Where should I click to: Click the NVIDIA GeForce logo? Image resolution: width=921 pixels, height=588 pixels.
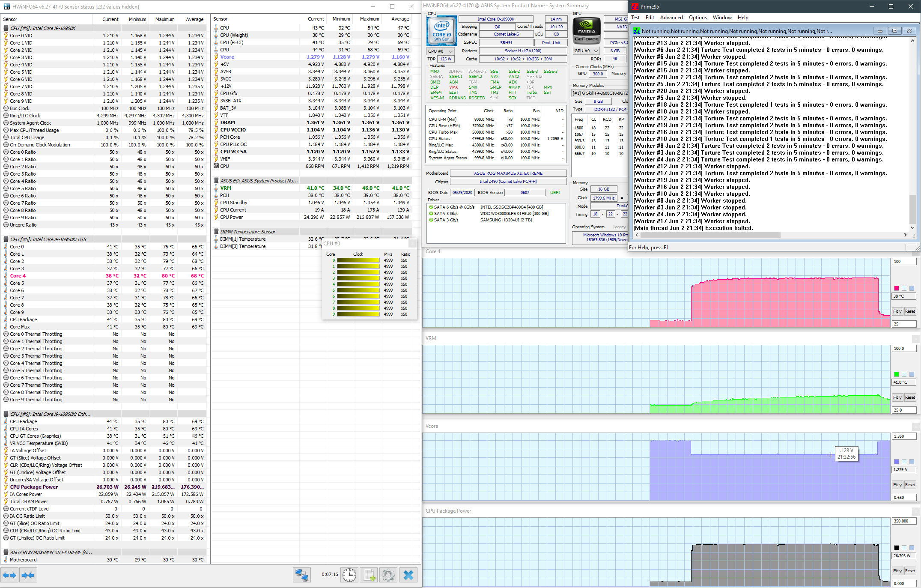587,31
